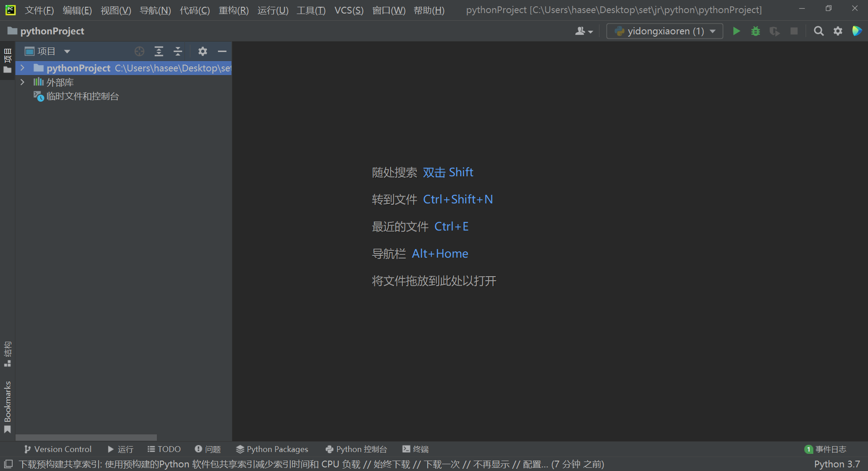Select opened file with the crosshair icon
The image size is (868, 471).
click(x=139, y=51)
